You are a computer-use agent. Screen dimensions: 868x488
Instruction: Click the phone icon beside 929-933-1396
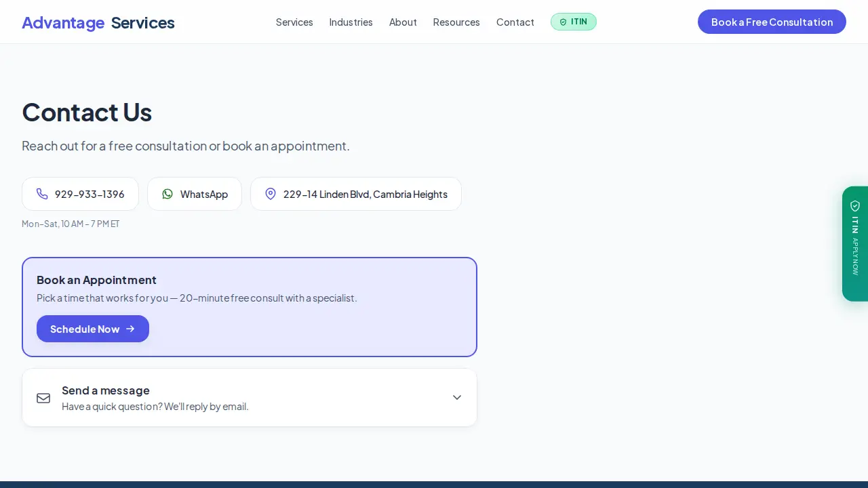[x=42, y=194]
